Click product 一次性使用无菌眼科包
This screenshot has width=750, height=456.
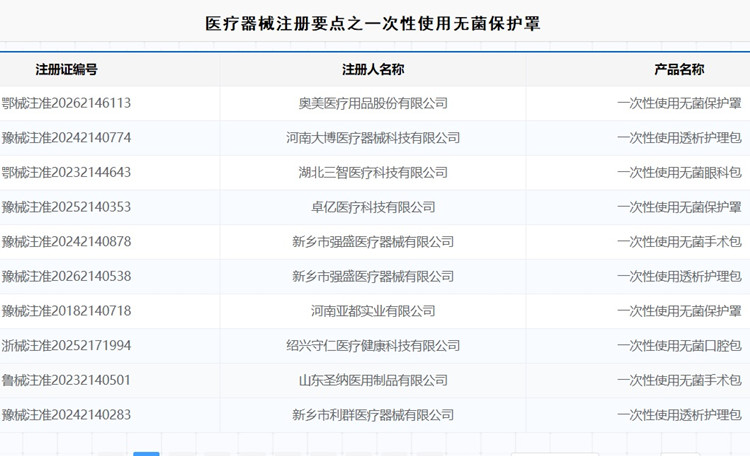coord(679,172)
